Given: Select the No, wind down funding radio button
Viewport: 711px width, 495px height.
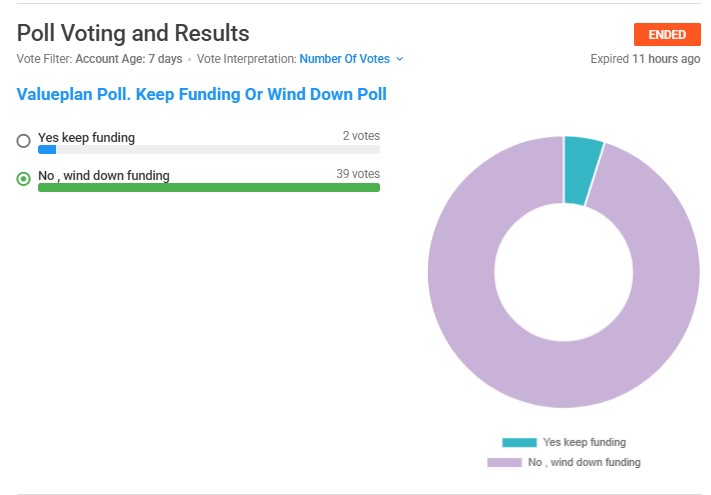Looking at the screenshot, I should [24, 179].
